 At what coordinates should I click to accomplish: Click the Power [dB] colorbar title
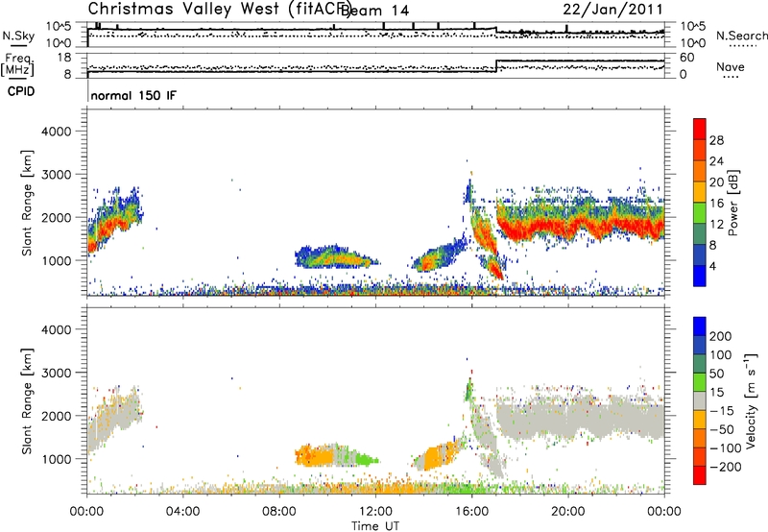732,203
